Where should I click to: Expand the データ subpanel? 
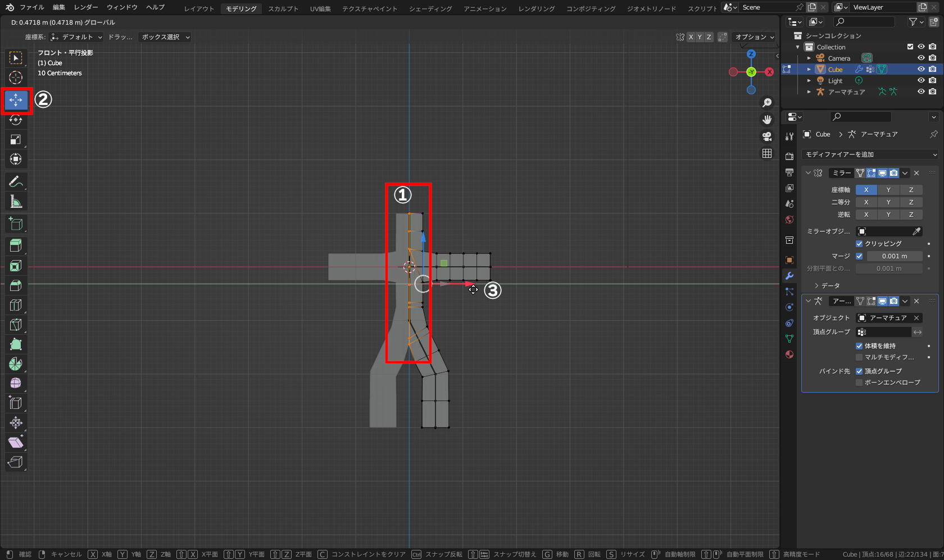(816, 286)
